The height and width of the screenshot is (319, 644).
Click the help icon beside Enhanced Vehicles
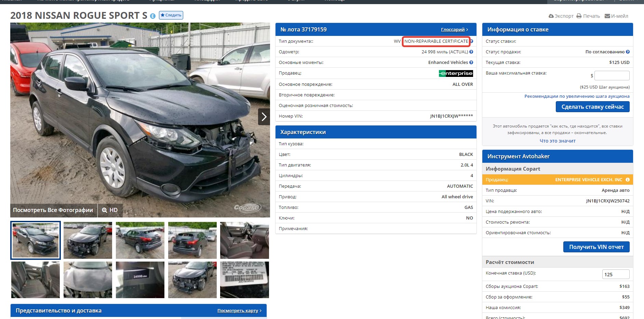471,62
